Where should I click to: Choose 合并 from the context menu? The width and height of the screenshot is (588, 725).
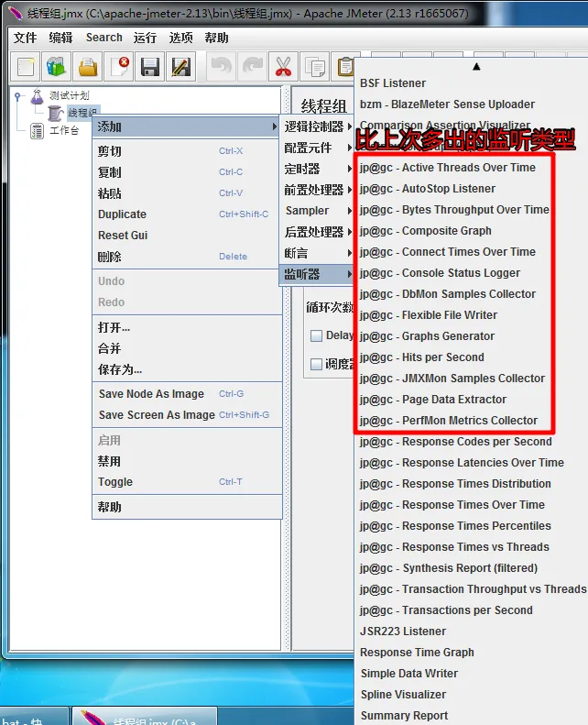[x=187, y=348]
